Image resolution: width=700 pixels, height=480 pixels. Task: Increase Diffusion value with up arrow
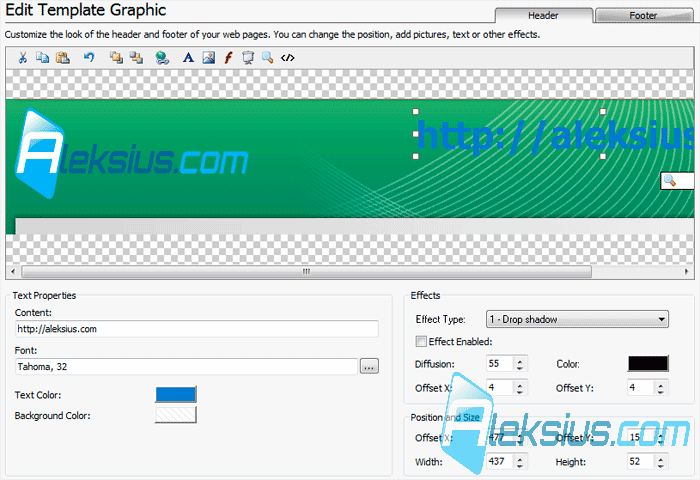click(x=520, y=360)
